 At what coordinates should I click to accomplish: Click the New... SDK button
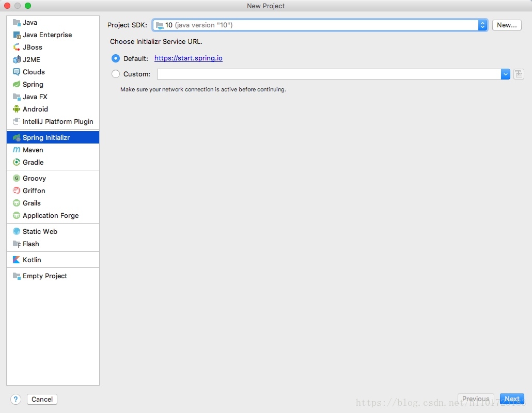pos(507,25)
